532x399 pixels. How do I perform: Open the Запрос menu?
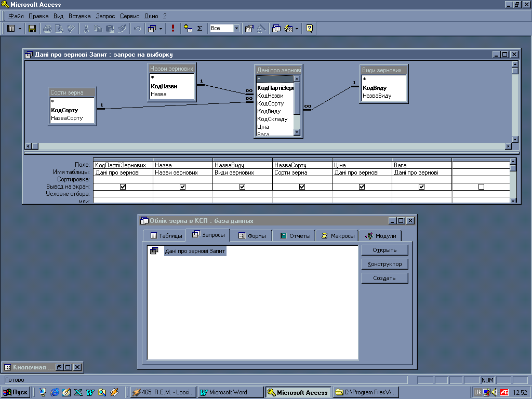coord(105,16)
